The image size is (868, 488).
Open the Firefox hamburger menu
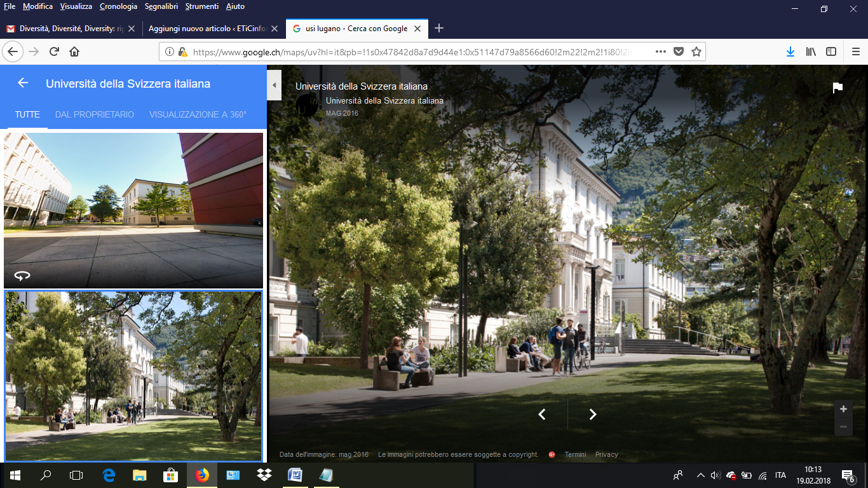tap(855, 51)
